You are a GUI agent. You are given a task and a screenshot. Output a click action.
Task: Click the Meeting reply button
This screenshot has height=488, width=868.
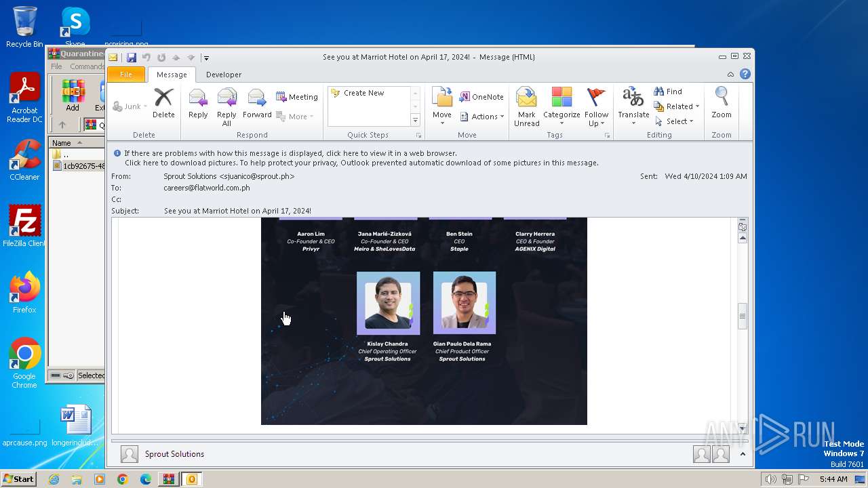tap(297, 97)
